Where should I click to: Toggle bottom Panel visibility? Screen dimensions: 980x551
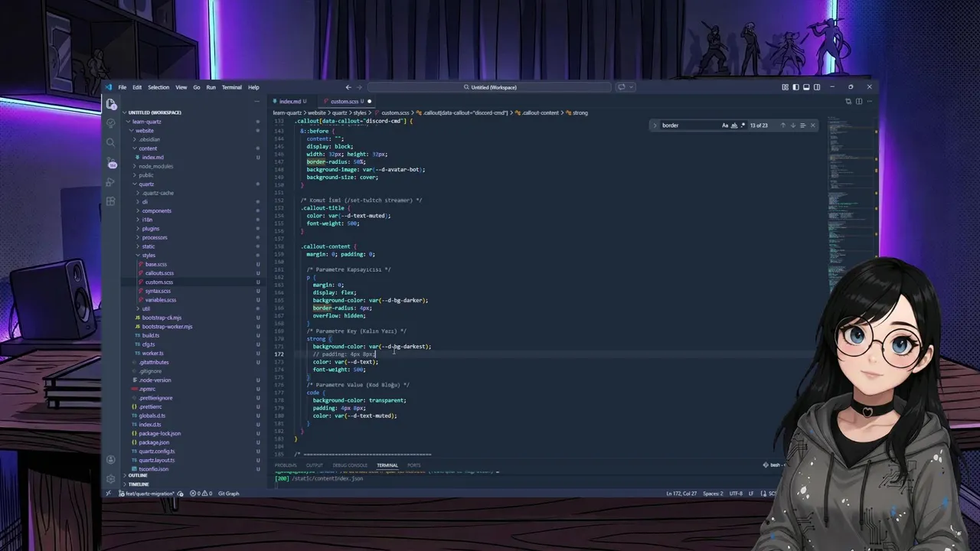pos(806,87)
